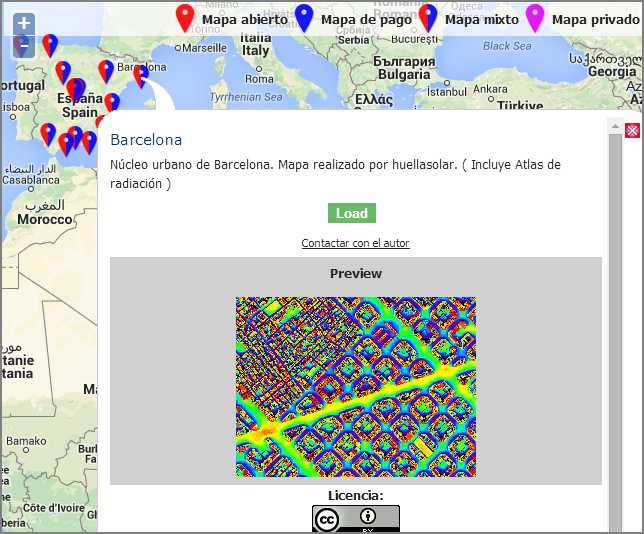The image size is (644, 534).
Task: Click the Mapa mixto legend label
Action: (x=481, y=19)
